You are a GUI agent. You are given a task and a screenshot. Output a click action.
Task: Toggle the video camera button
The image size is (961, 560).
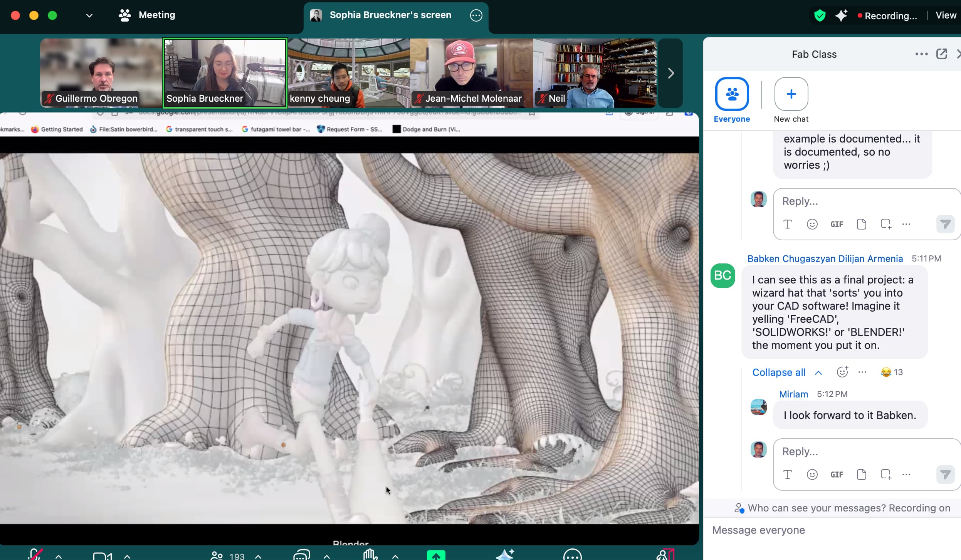pyautogui.click(x=102, y=556)
